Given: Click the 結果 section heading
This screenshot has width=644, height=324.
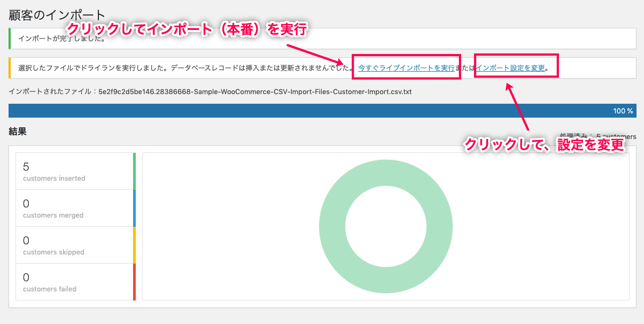Looking at the screenshot, I should [x=18, y=131].
